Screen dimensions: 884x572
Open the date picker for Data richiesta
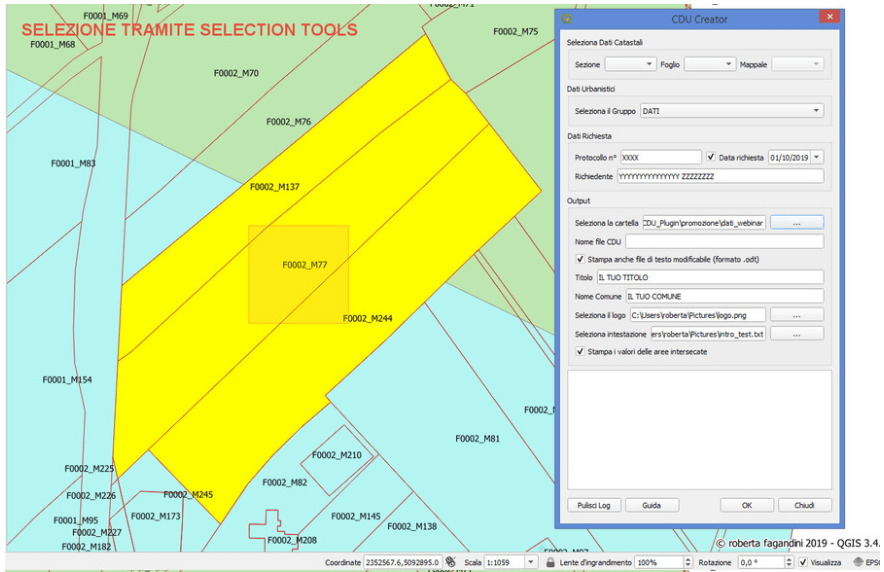pyautogui.click(x=817, y=157)
